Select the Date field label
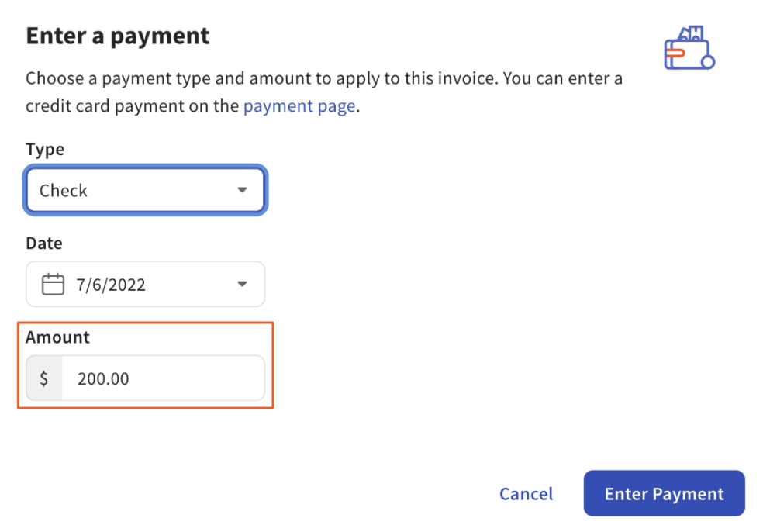Viewport: 763px width, 532px height. 43,243
